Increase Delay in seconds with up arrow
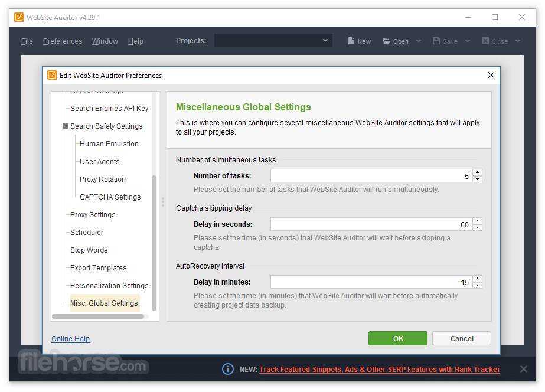Viewport: 545px width, 392px height. point(478,221)
